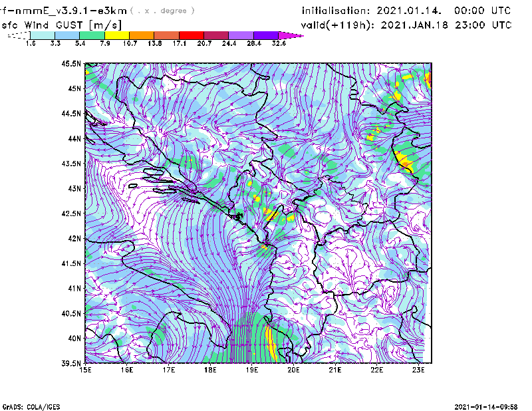Click the legend value 7.9
The width and height of the screenshot is (532, 411).
[105, 43]
